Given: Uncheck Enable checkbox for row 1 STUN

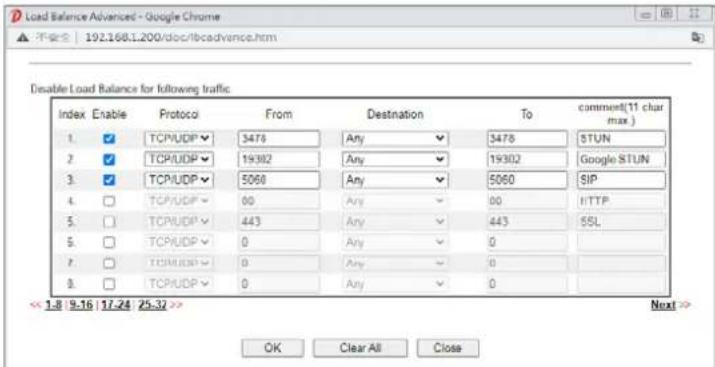Looking at the screenshot, I should point(109,139).
